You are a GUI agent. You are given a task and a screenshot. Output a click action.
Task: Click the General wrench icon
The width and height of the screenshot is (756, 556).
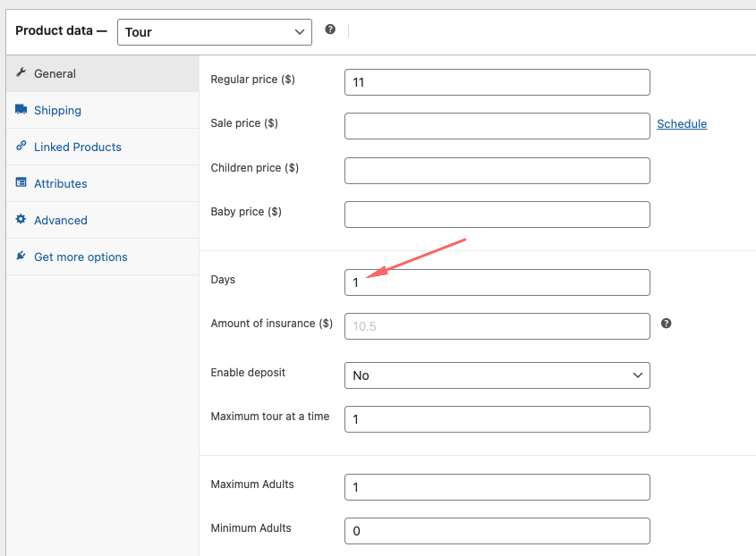pyautogui.click(x=21, y=72)
